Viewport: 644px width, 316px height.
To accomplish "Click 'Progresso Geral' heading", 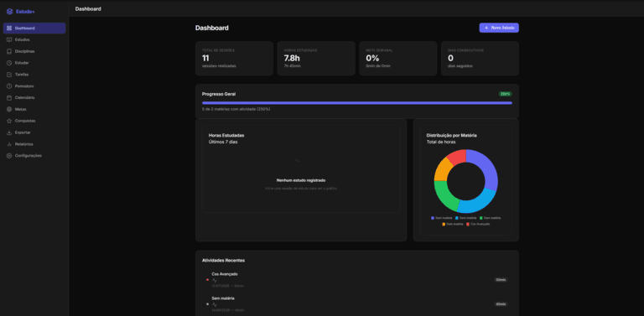I will [x=219, y=94].
